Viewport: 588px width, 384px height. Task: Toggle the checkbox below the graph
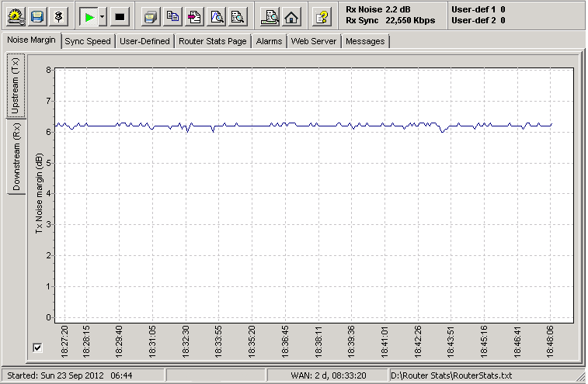[38, 348]
